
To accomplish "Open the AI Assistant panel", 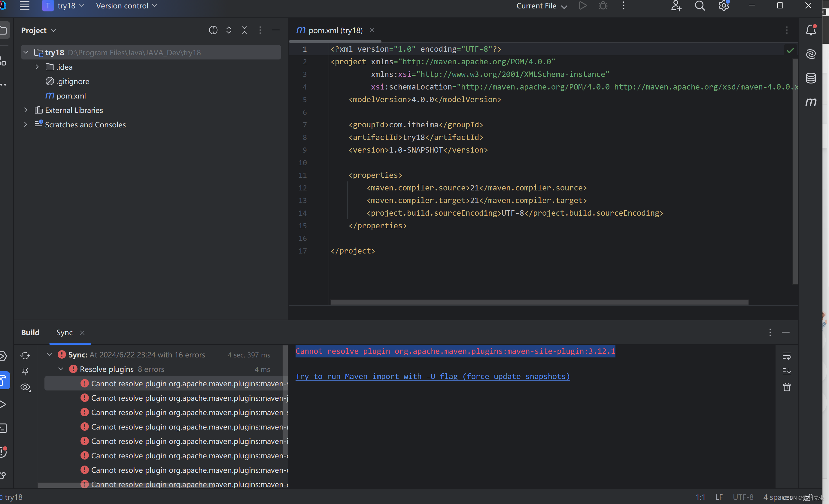I will tap(811, 54).
